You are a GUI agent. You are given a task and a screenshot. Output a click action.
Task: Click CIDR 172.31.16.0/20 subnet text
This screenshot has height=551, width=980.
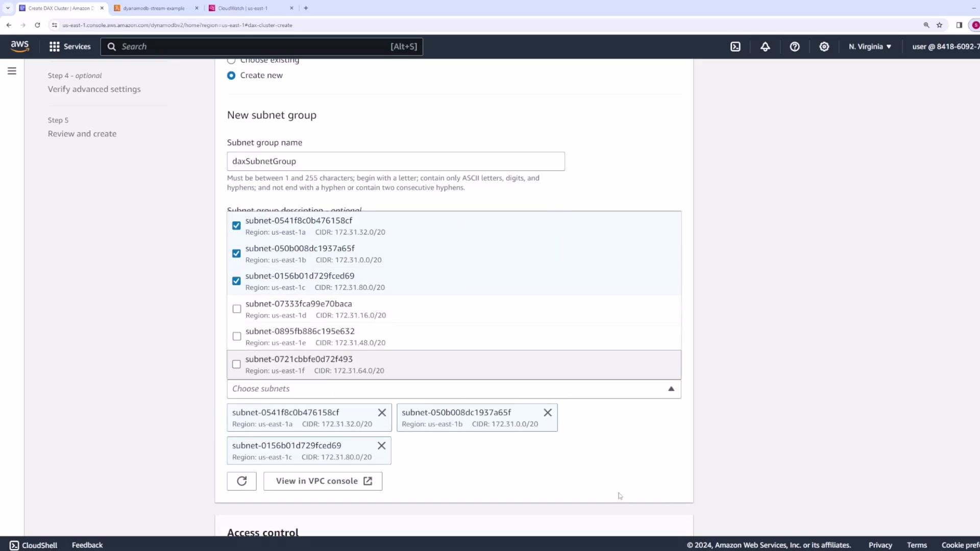coord(351,316)
